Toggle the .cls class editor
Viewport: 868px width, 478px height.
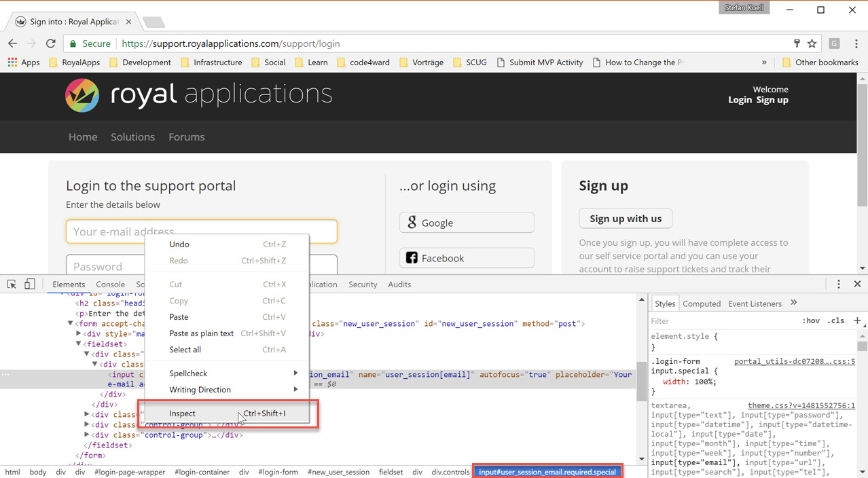[x=835, y=321]
